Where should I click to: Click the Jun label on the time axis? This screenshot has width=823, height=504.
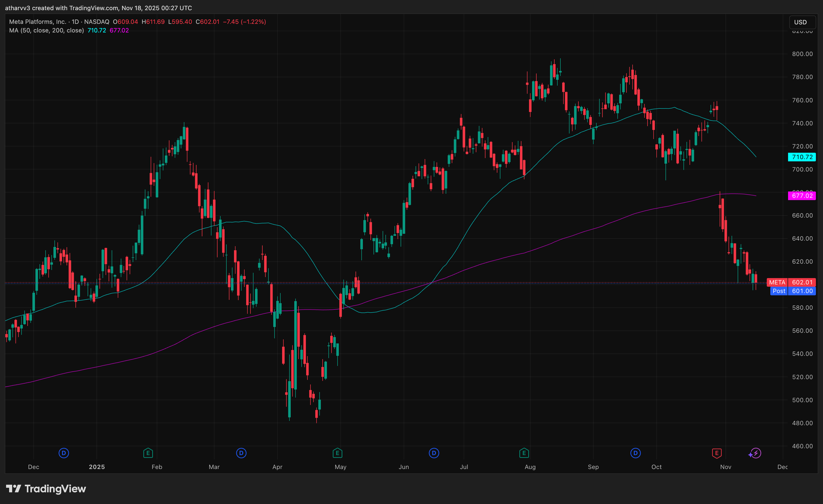click(404, 467)
